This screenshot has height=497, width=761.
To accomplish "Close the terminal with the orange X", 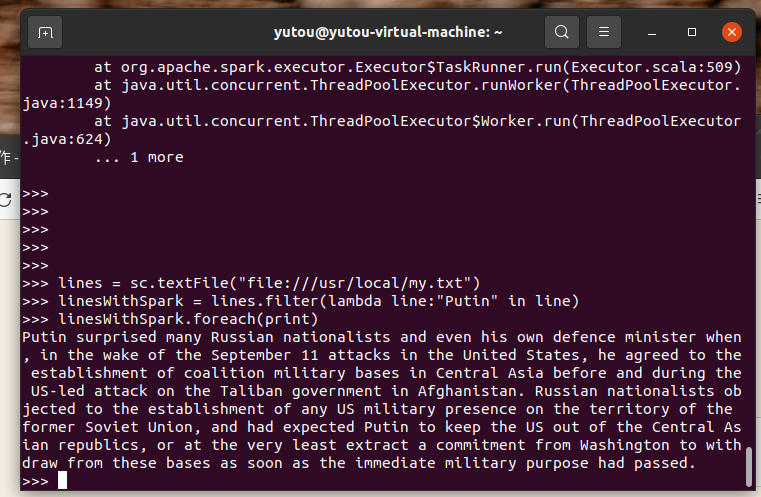I will pos(731,33).
